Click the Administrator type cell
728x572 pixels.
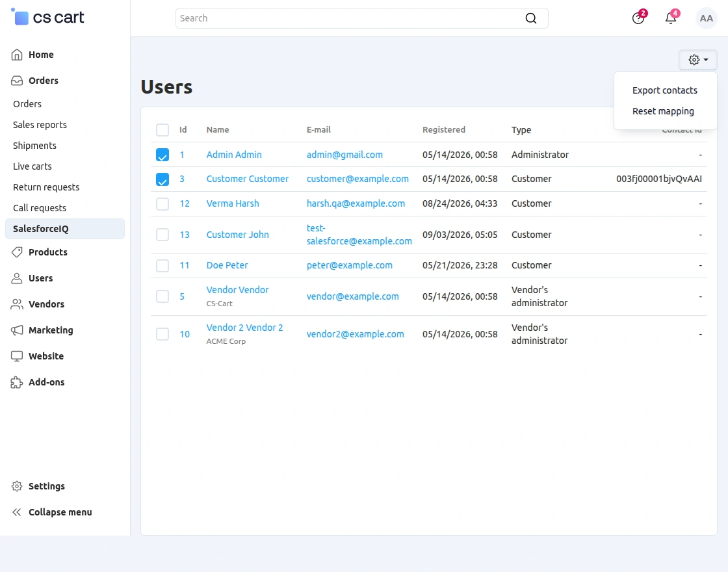540,155
